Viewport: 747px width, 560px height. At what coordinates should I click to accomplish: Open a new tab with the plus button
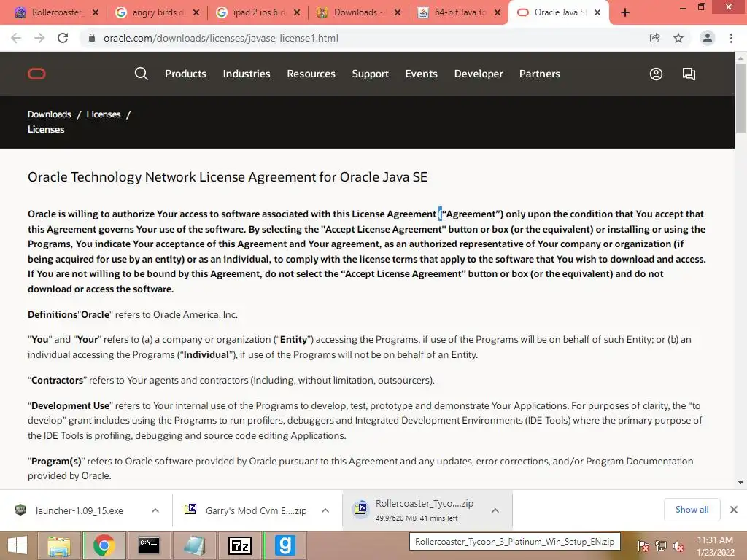[x=625, y=12]
